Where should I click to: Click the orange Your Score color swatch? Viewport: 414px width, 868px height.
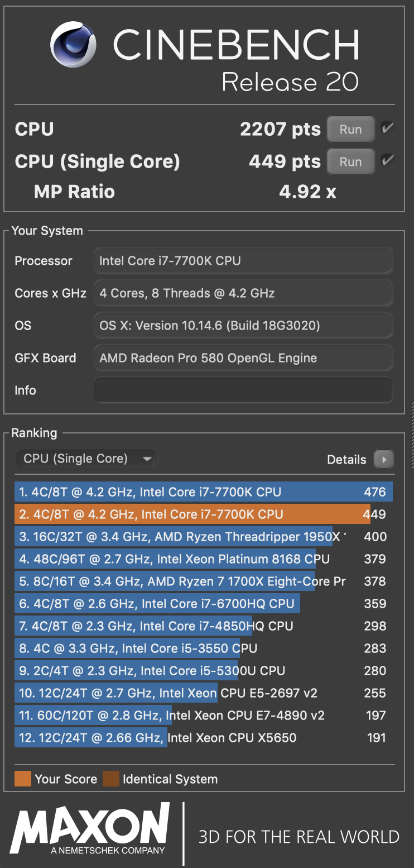click(23, 779)
